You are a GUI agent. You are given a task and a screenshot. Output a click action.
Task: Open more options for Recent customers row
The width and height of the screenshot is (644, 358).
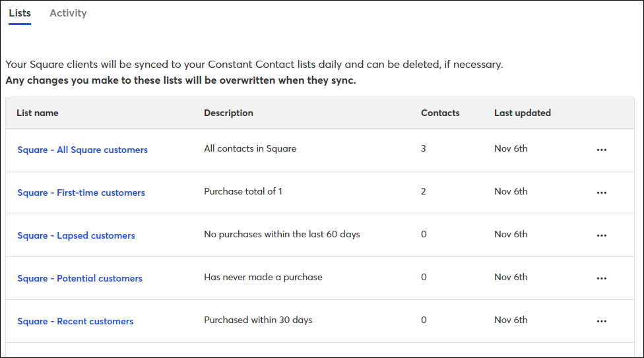[601, 321]
